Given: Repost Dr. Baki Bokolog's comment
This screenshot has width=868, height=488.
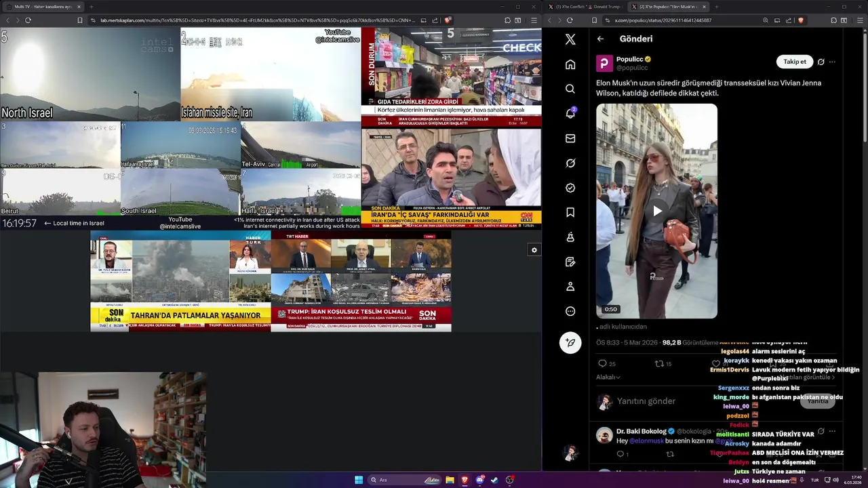Looking at the screenshot, I should point(670,454).
